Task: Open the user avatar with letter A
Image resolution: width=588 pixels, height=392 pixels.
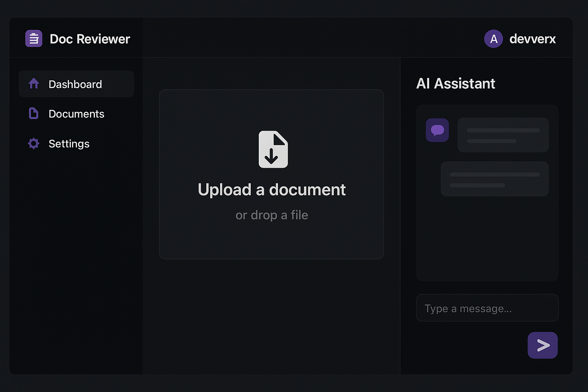Action: pos(493,39)
